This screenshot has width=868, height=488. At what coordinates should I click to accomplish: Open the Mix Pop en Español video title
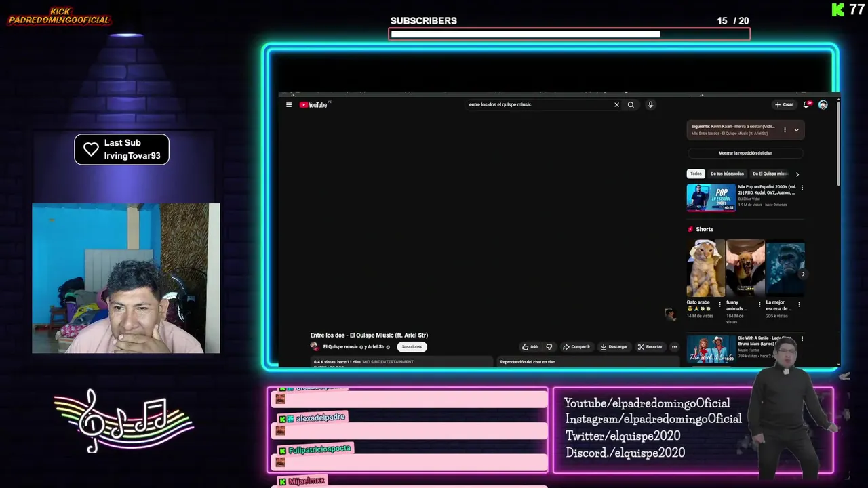pos(766,190)
